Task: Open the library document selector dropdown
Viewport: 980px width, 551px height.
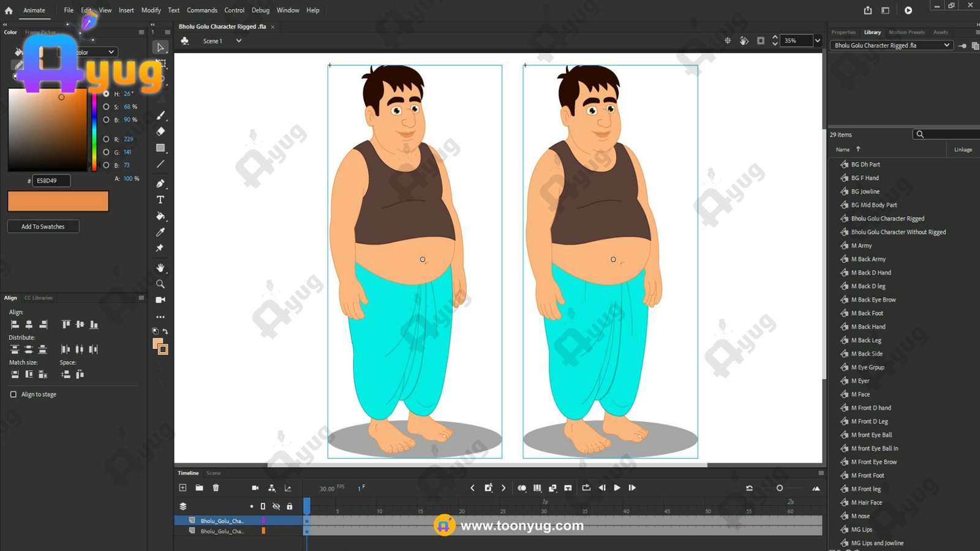Action: point(946,45)
